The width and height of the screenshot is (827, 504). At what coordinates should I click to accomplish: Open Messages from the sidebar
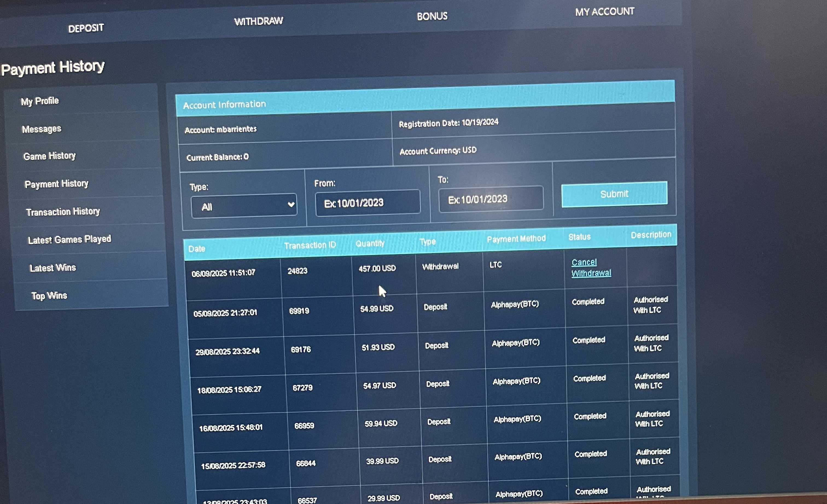coord(42,129)
